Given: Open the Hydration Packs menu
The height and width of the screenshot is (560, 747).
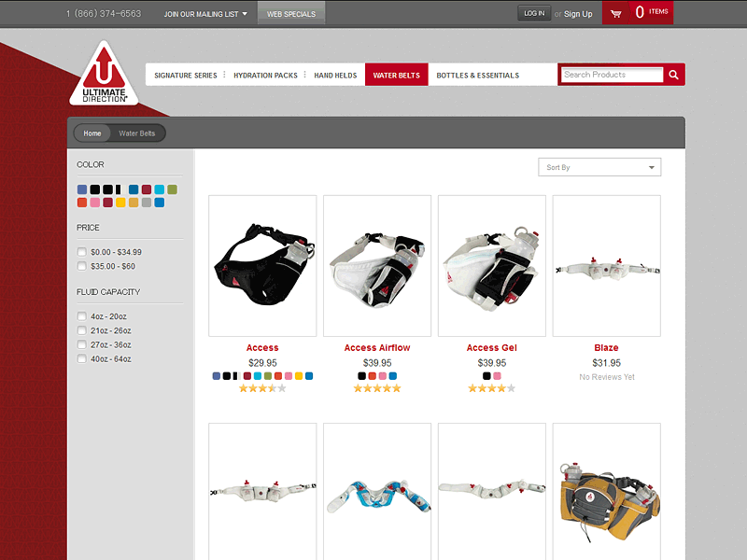Looking at the screenshot, I should 265,76.
